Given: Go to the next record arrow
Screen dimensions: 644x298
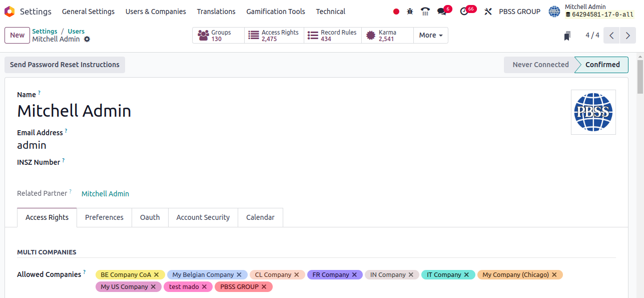Looking at the screenshot, I should 627,35.
